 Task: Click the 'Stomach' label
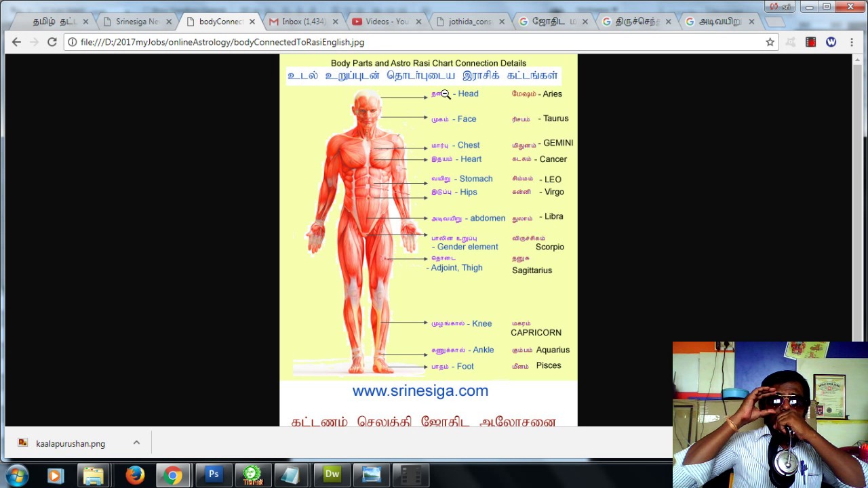(476, 179)
